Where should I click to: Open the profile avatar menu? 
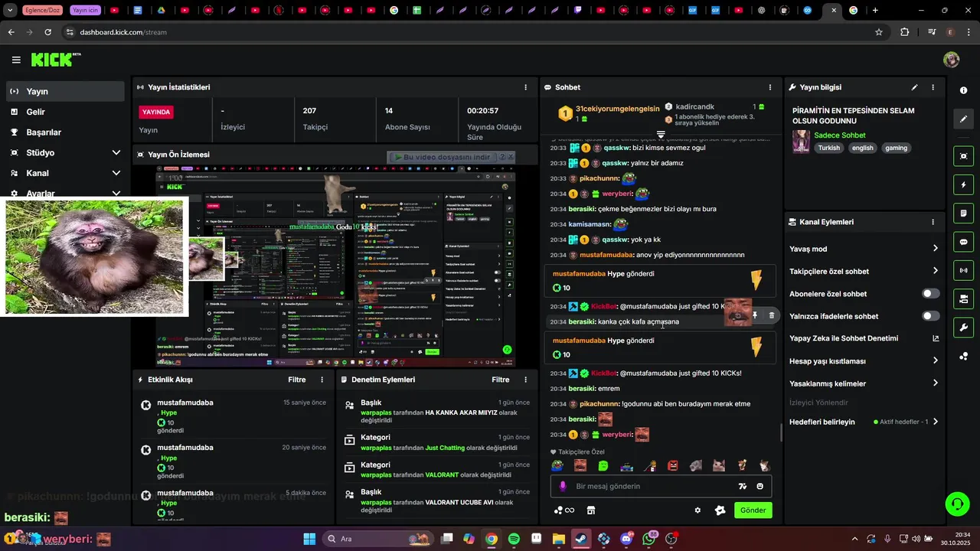point(951,60)
